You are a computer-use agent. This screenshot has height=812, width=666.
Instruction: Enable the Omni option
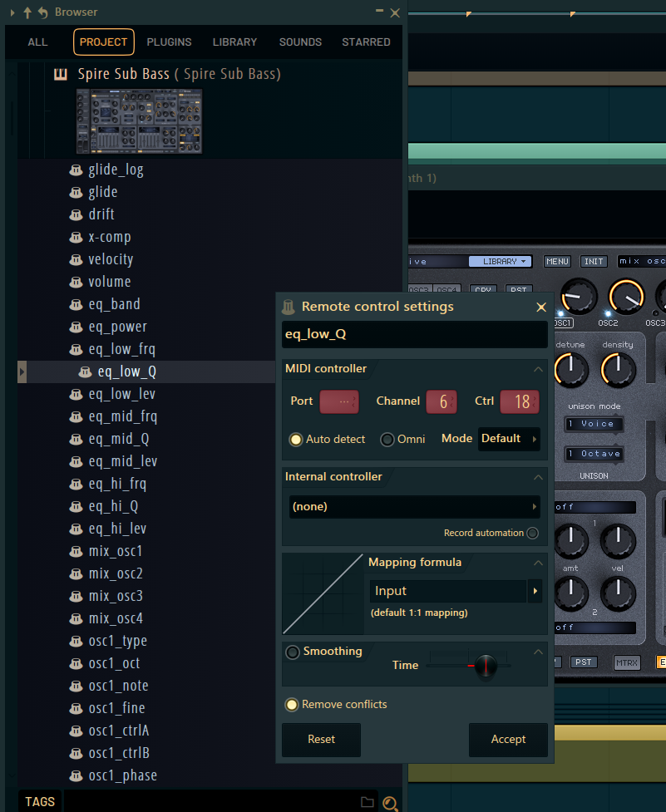coord(387,440)
